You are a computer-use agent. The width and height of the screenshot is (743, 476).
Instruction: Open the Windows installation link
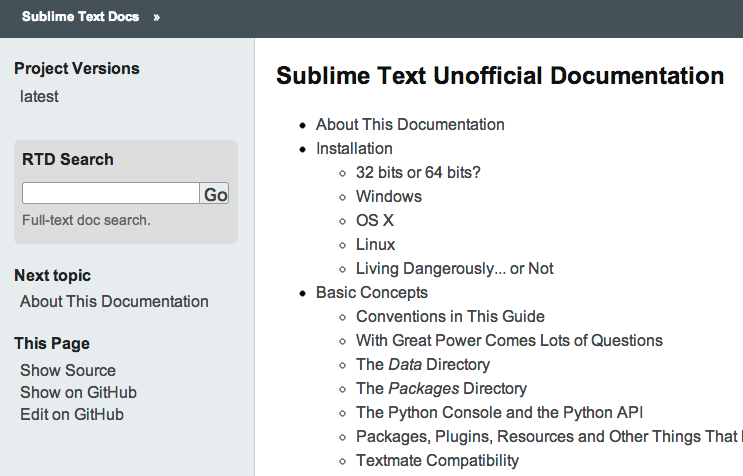click(x=389, y=197)
